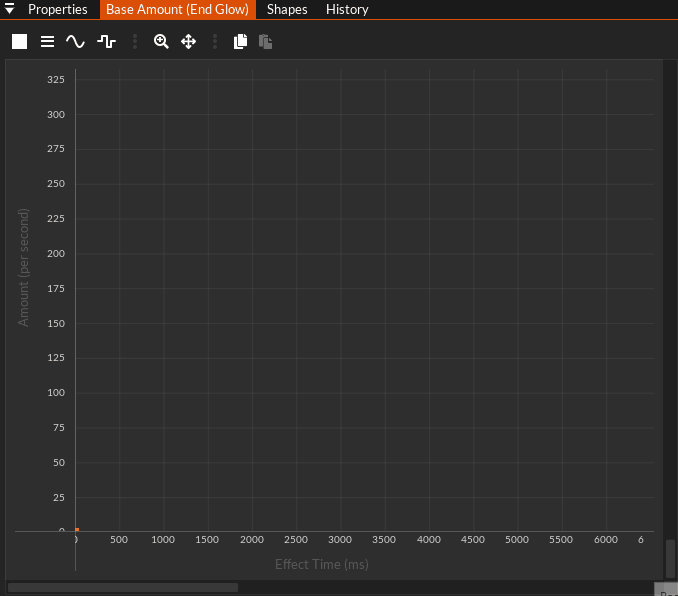Image resolution: width=678 pixels, height=596 pixels.
Task: Click the toolbar grip before the copy icon
Action: (214, 42)
